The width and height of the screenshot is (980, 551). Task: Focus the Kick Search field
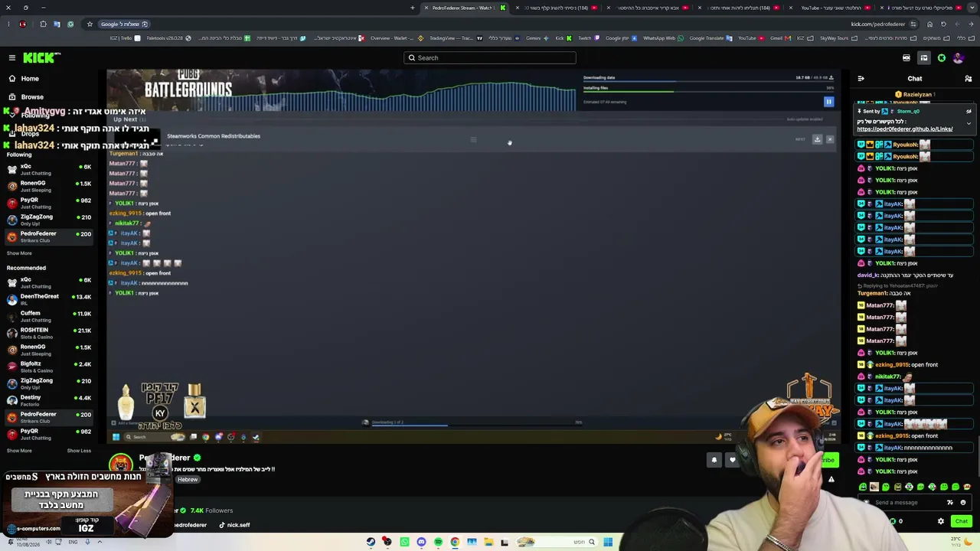point(490,57)
